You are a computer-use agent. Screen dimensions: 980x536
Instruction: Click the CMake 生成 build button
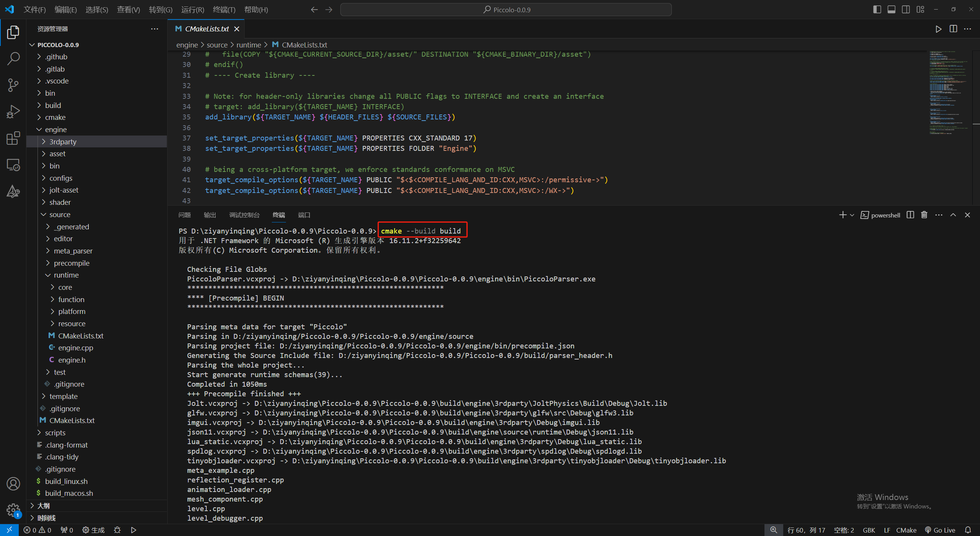point(94,530)
